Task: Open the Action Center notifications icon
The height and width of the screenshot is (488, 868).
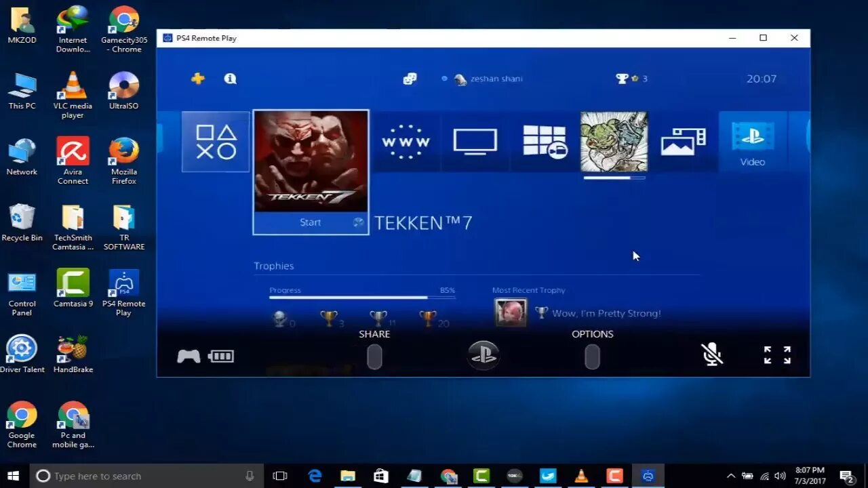Action: pos(846,476)
